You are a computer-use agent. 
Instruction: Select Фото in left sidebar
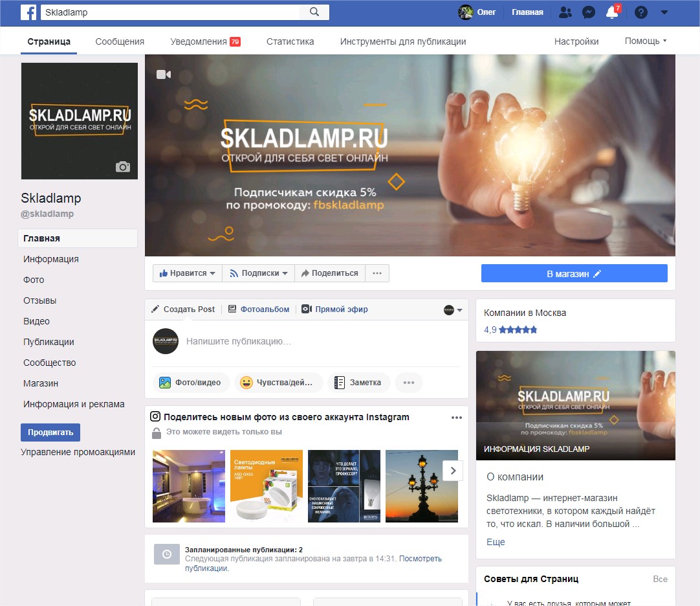point(34,280)
